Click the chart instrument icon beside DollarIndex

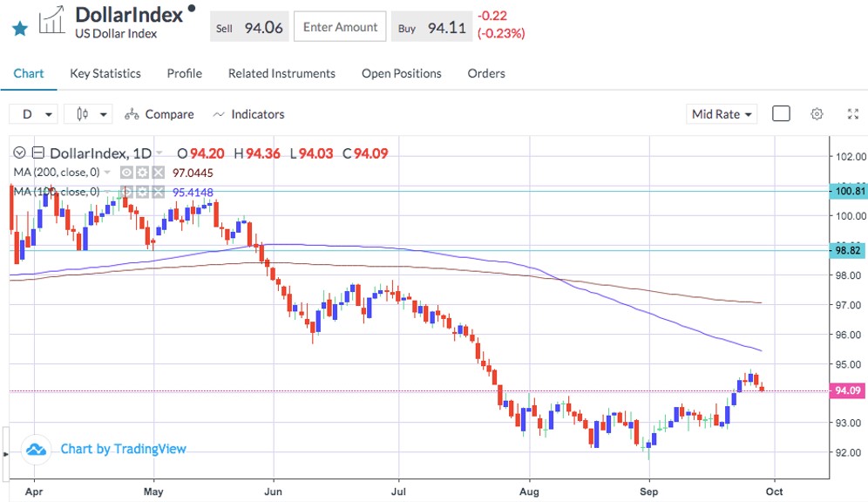tap(52, 20)
